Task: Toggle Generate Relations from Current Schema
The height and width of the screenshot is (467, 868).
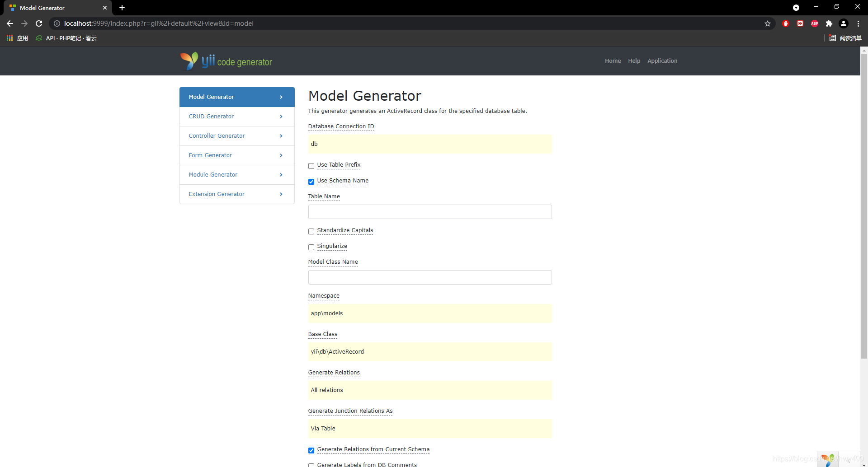Action: (x=311, y=450)
